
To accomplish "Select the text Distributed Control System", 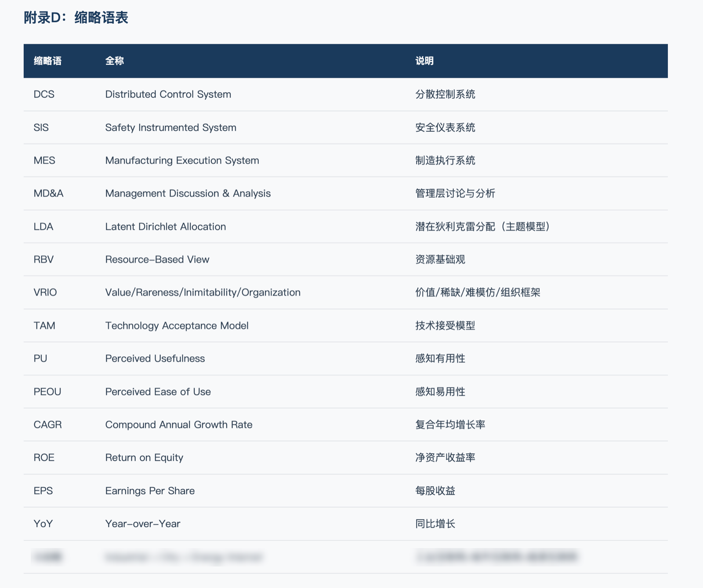I will [168, 94].
